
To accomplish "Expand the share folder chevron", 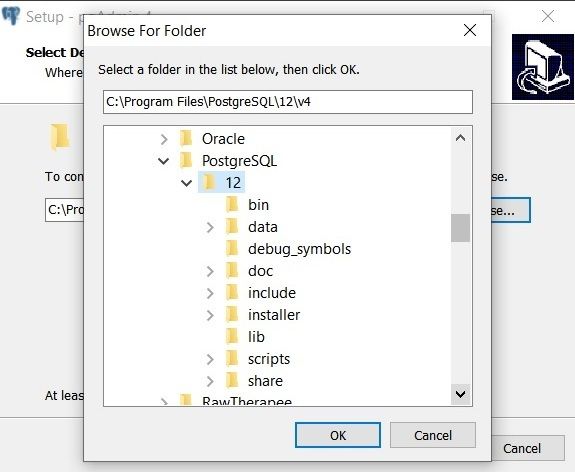I will 210,381.
